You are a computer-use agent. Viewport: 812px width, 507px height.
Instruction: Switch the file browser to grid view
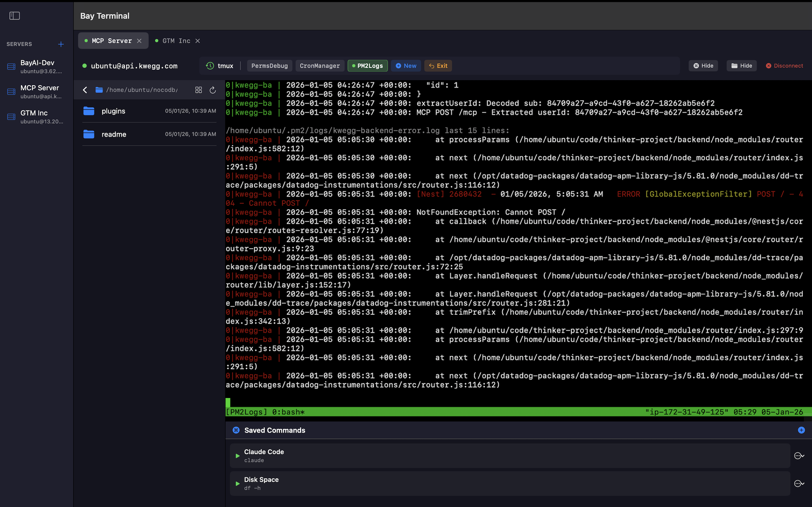pos(198,90)
